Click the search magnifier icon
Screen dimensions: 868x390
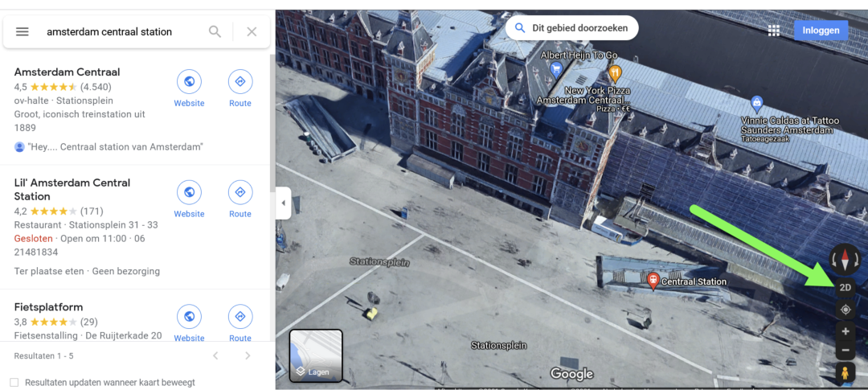215,31
